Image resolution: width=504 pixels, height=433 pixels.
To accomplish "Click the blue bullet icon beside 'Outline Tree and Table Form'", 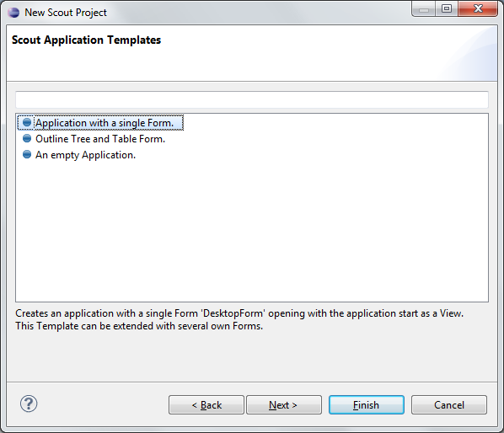I will coord(27,138).
